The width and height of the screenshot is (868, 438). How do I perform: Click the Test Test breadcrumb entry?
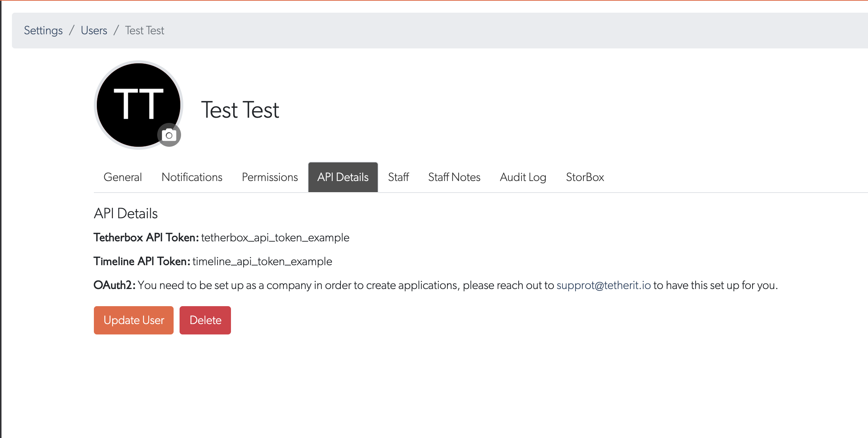pos(144,30)
